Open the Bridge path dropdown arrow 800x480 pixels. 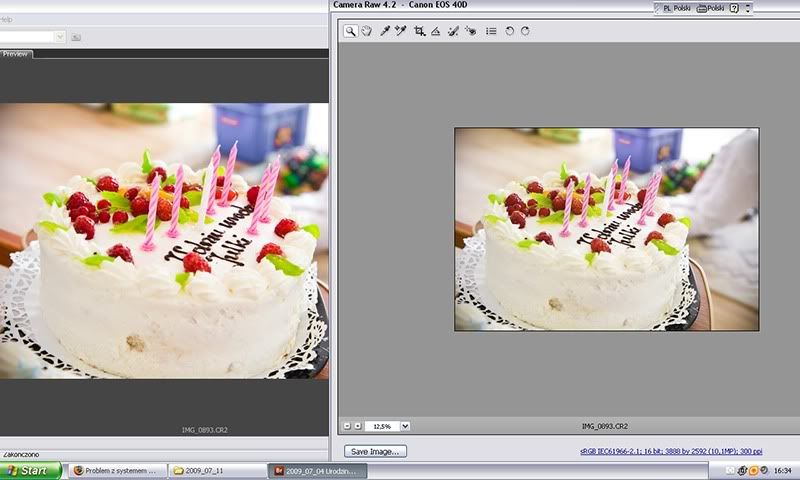60,37
